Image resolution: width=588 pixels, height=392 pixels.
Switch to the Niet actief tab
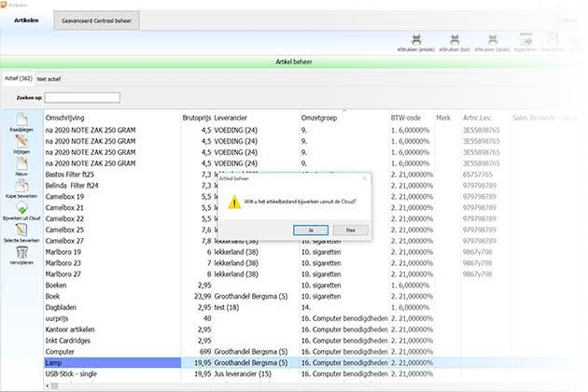(x=49, y=79)
